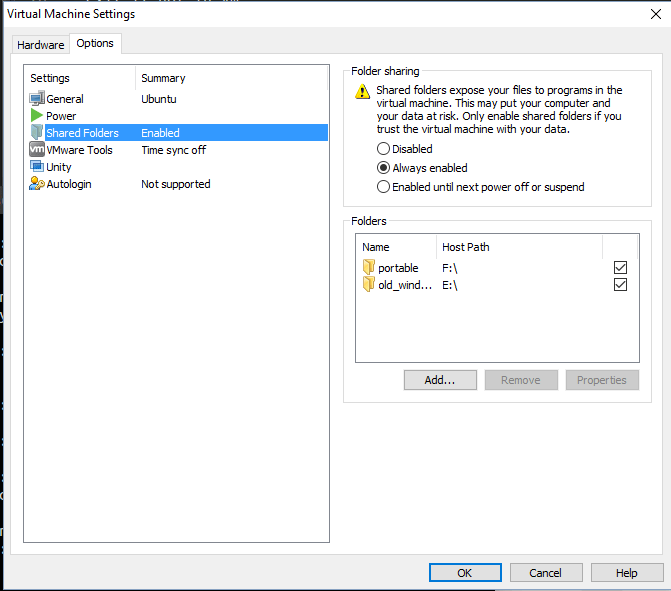Image resolution: width=671 pixels, height=591 pixels.
Task: Click the Autologin user key icon
Action: (37, 184)
